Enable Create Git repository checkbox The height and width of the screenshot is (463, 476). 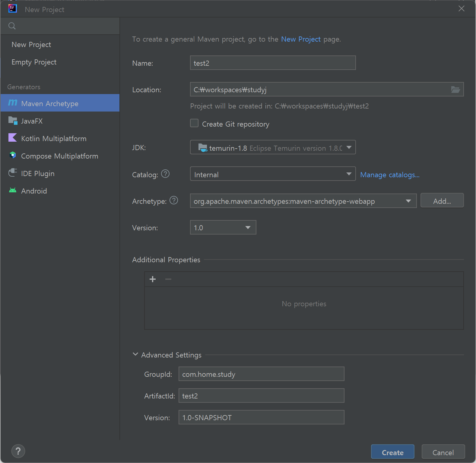[194, 123]
